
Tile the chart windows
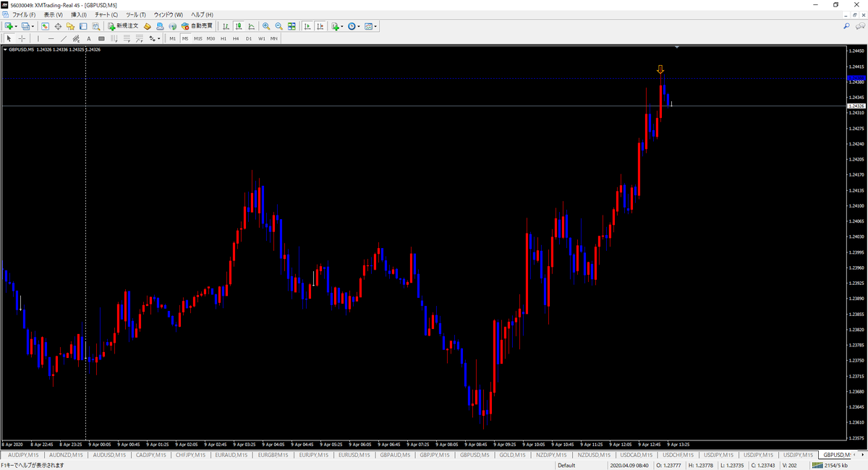point(292,26)
